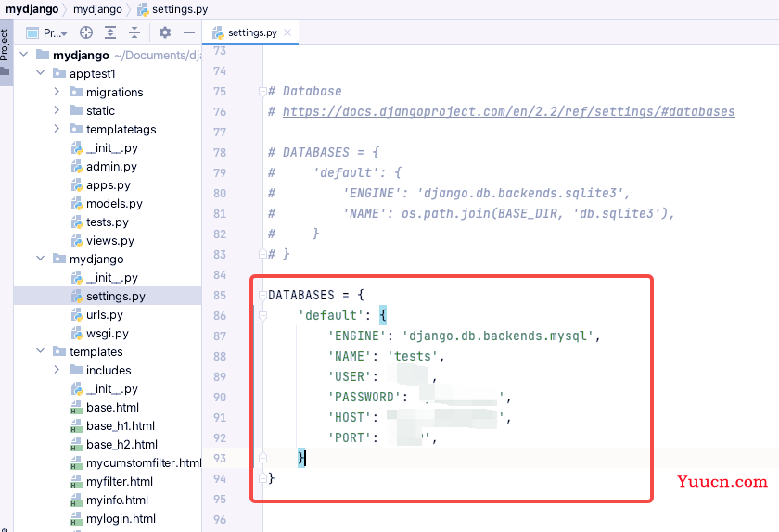Screen dimensions: 779x532
Task: Select admin.py in project tree
Action: pos(104,167)
